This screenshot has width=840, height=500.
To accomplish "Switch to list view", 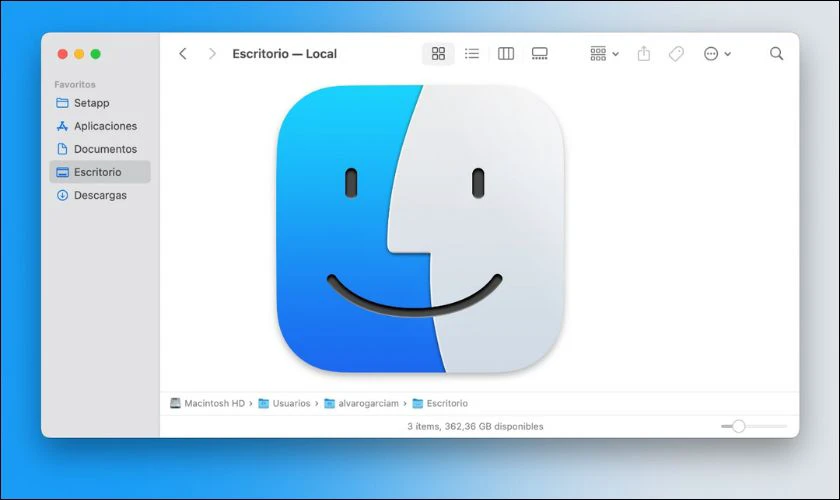I will (x=472, y=54).
